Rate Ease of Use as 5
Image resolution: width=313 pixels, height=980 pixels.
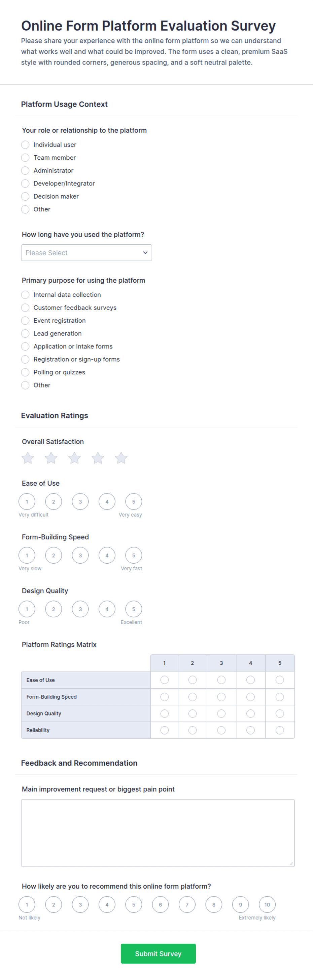point(134,501)
